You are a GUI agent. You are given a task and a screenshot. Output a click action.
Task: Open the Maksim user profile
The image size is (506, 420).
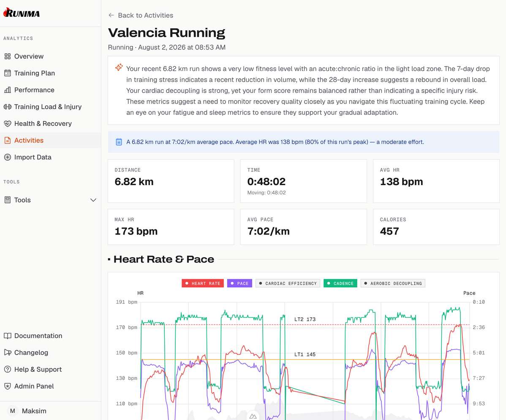pyautogui.click(x=50, y=411)
